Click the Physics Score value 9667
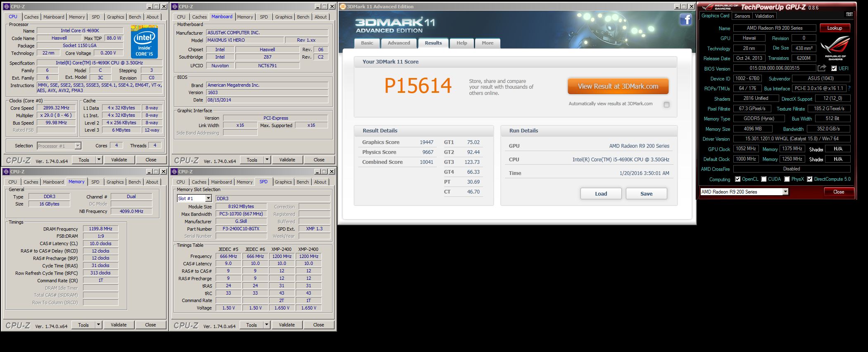 point(428,152)
